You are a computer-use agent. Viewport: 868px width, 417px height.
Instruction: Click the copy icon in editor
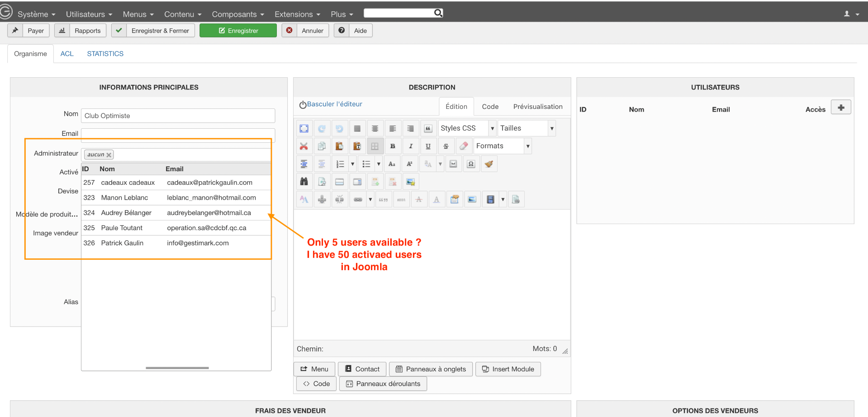point(322,146)
